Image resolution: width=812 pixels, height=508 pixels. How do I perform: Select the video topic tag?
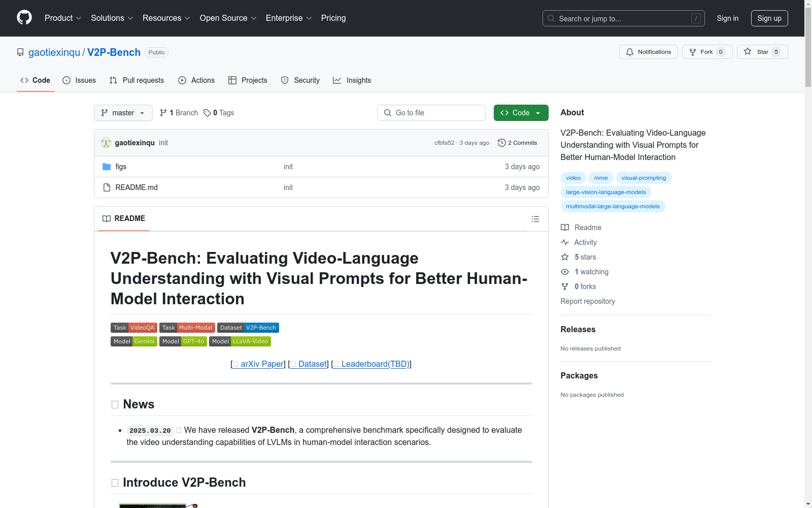[x=573, y=178]
